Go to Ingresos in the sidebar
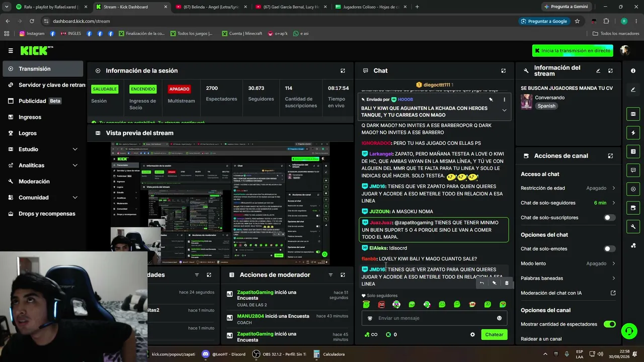Viewport: 644px width, 362px height. tap(43, 117)
